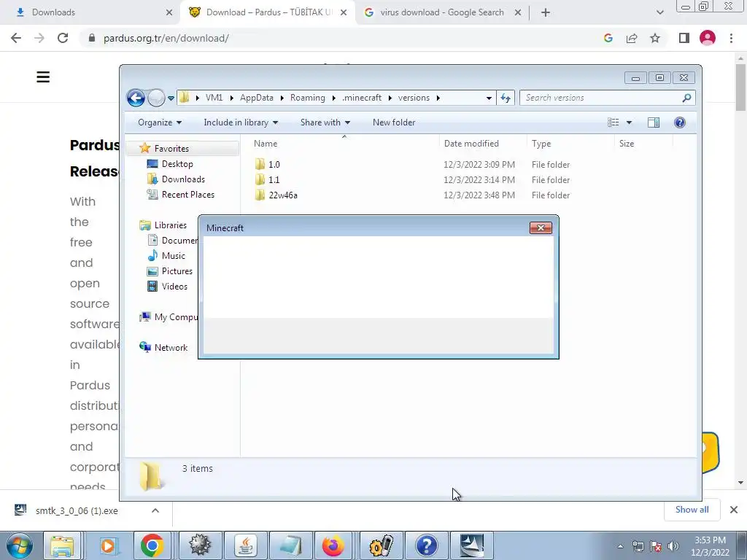Click Roaming in the address breadcrumb

click(307, 98)
